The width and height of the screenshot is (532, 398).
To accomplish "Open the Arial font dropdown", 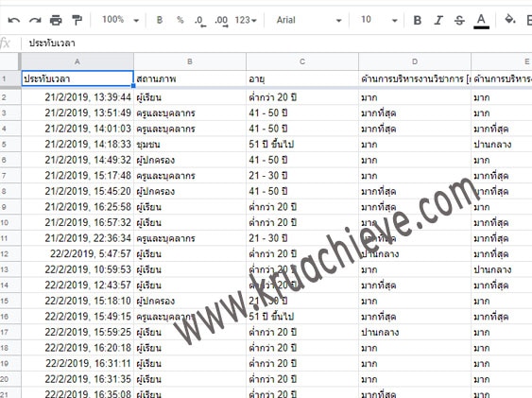I will pos(309,21).
